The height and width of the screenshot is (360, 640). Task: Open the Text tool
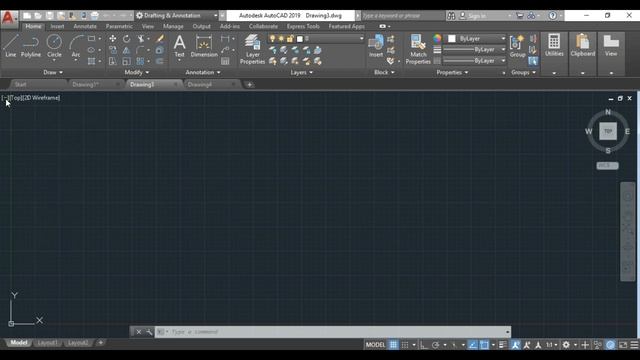[x=179, y=46]
